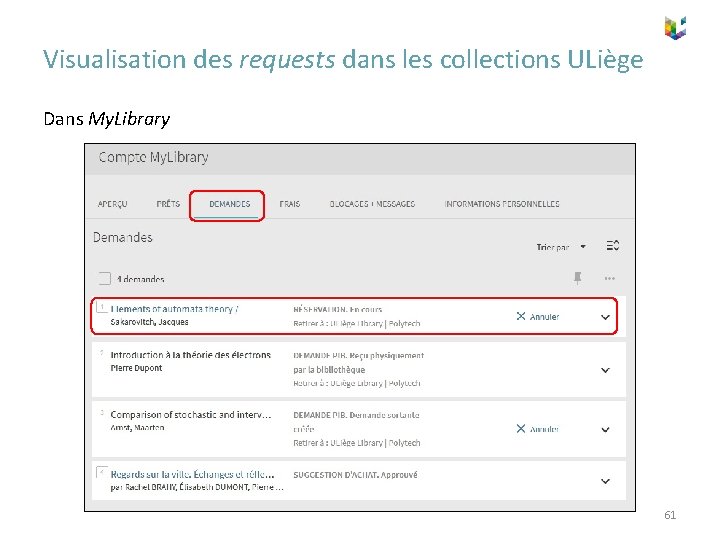Screen dimensions: 720x540
Task: Click the Pierre Dupont author text
Action: tap(136, 368)
